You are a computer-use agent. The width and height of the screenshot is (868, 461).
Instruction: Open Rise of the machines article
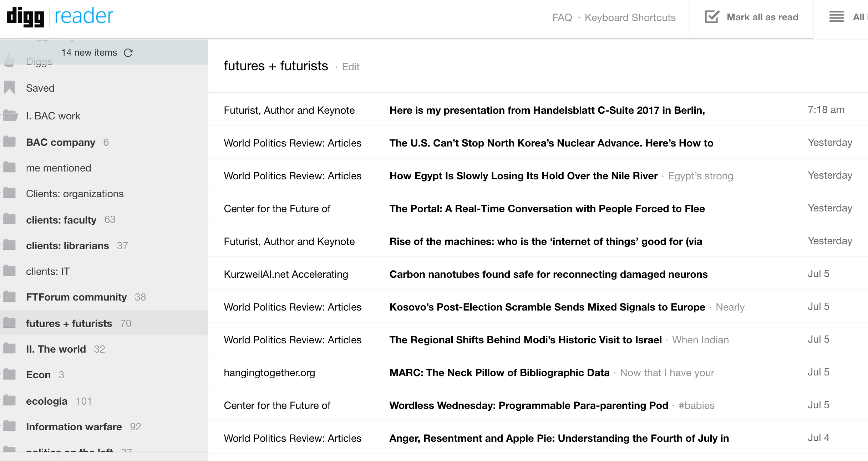pyautogui.click(x=545, y=241)
